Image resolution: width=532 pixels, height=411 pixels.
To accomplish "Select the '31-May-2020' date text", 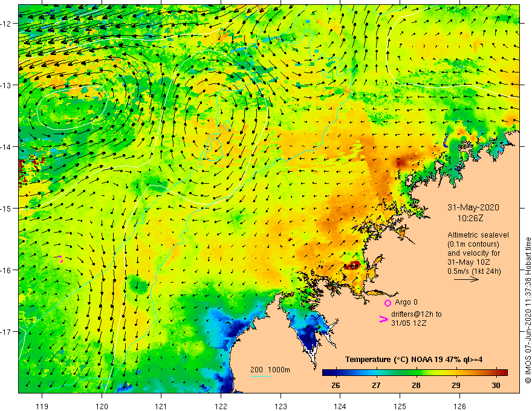I will [473, 207].
